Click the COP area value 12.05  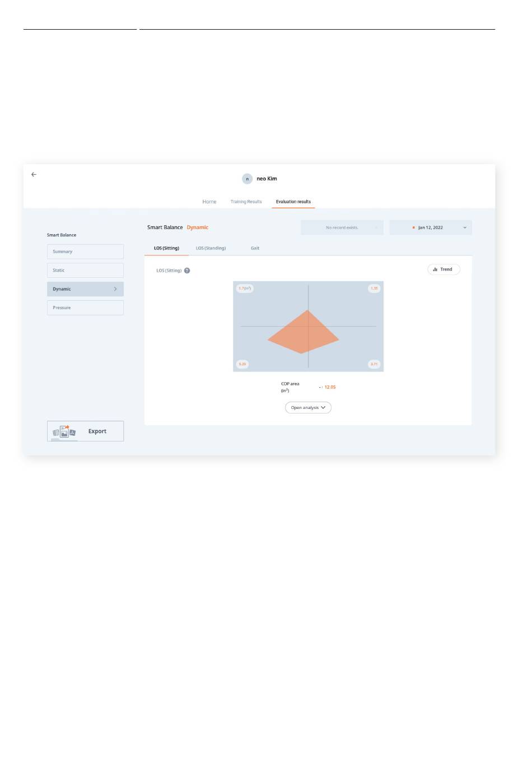[x=330, y=387]
